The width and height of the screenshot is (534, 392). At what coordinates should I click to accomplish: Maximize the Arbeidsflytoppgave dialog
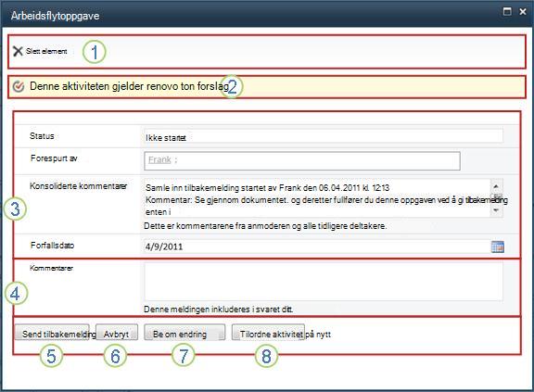(x=507, y=11)
